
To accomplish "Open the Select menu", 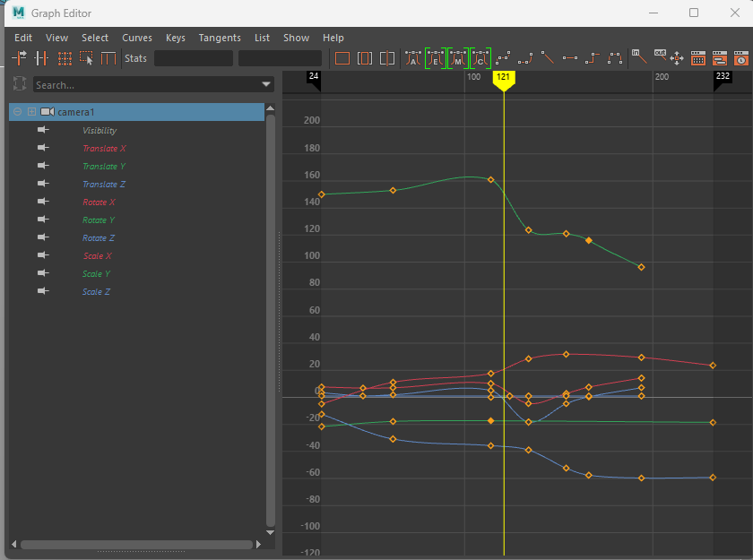I will pos(95,38).
